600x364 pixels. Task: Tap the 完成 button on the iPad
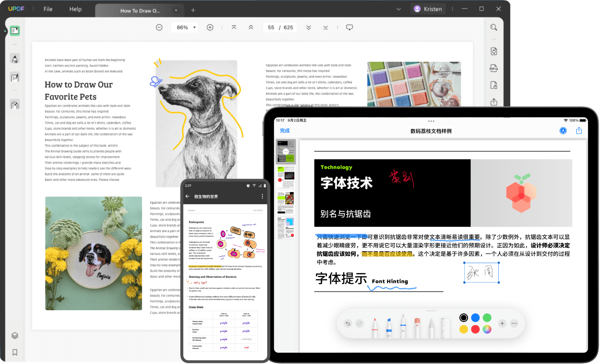point(285,131)
